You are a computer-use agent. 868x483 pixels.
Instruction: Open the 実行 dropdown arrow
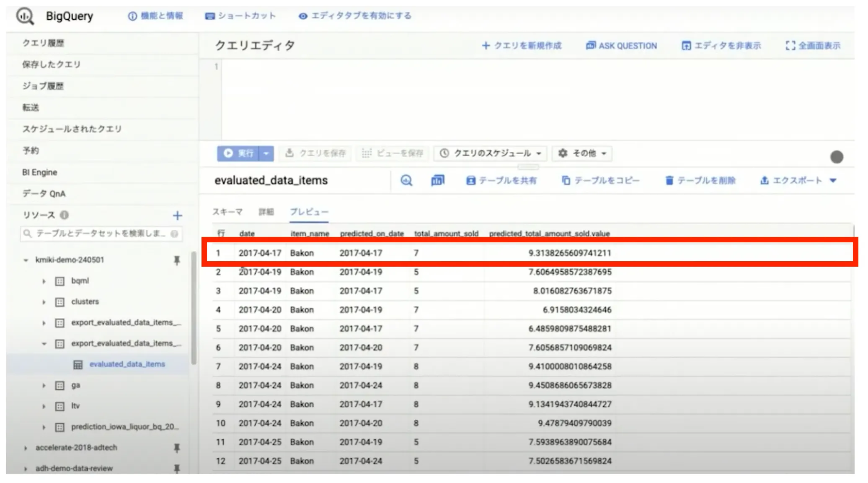tap(266, 153)
